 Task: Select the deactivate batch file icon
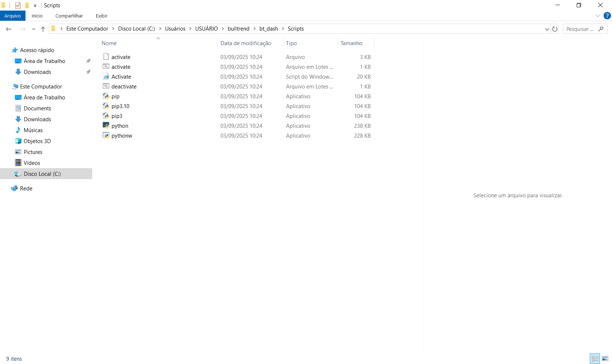click(106, 86)
